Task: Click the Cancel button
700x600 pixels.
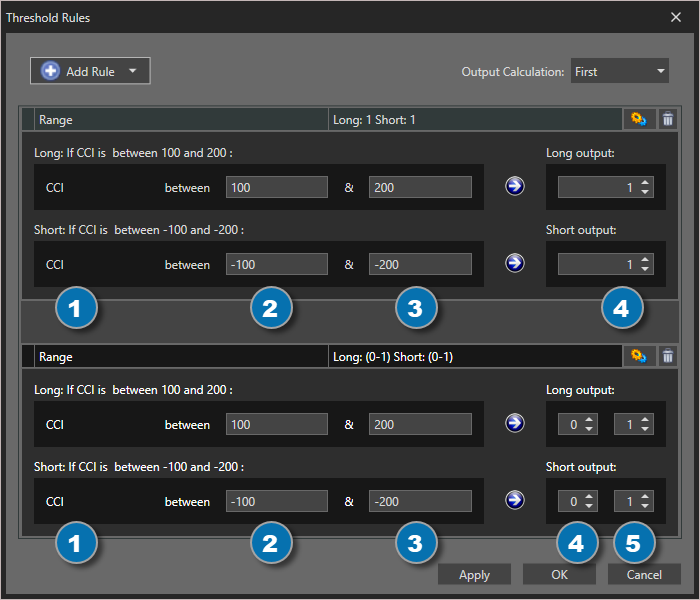Action: [644, 574]
